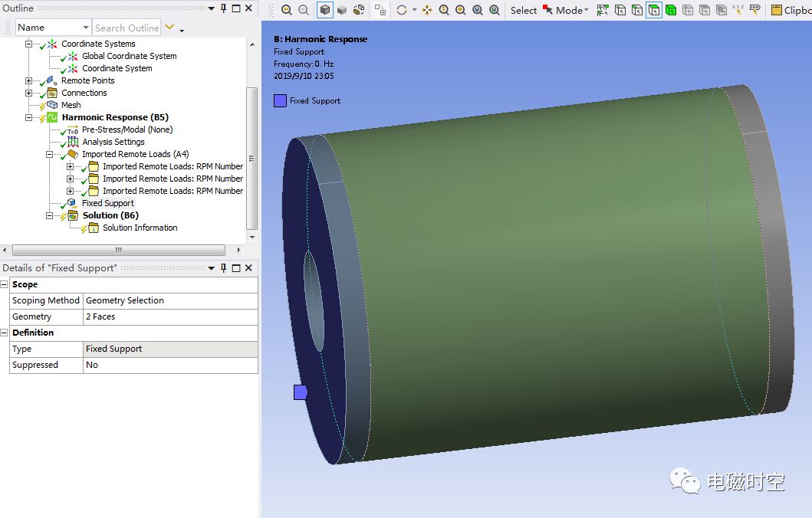Collapse Imported Remote Loads (A4) node
812x518 pixels.
coord(50,154)
